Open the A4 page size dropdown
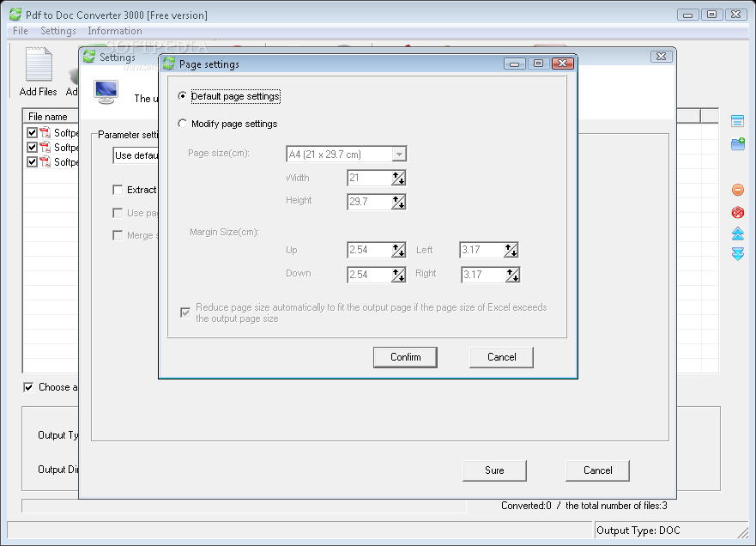 point(399,155)
